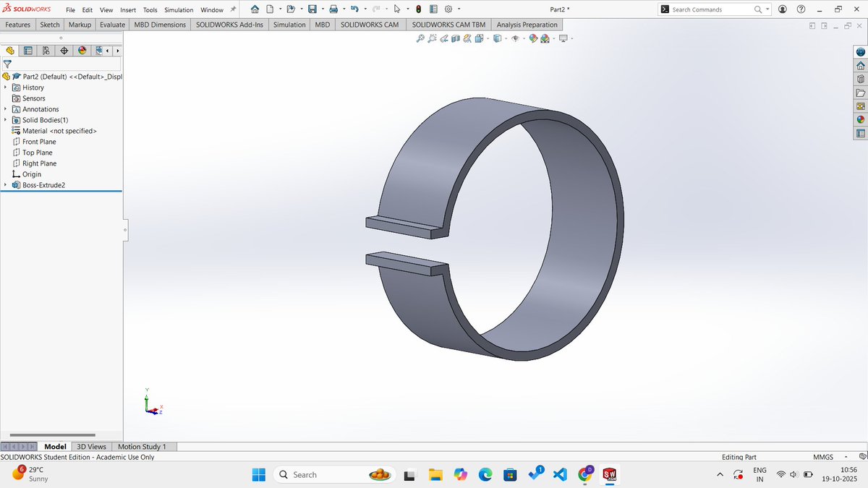
Task: Click the MMGS unit system status
Action: coord(823,457)
